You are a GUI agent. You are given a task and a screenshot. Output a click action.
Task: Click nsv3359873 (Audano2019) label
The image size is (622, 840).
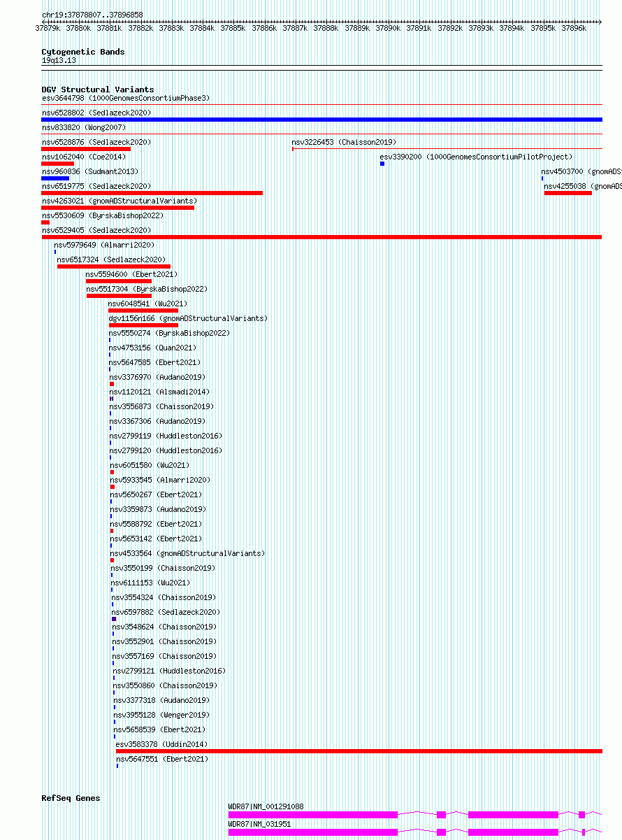click(x=158, y=510)
